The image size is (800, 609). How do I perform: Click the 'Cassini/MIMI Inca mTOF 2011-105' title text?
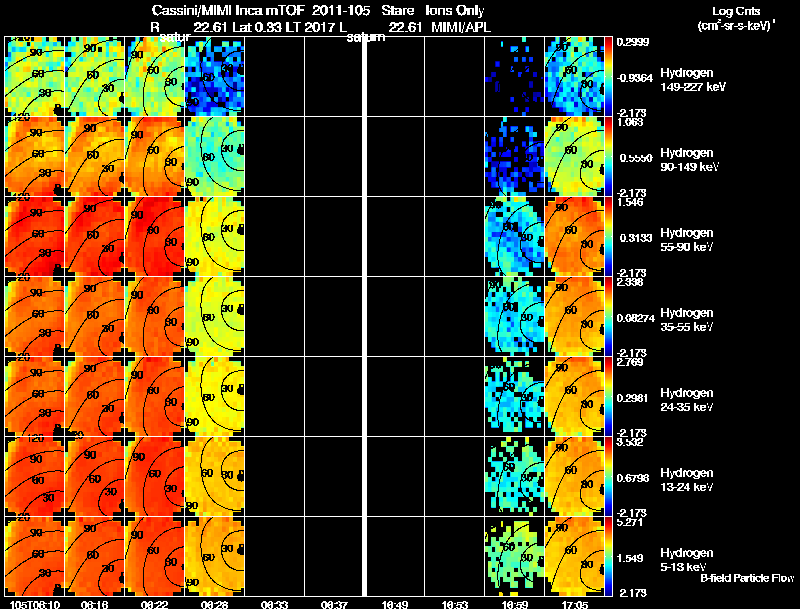click(x=261, y=10)
